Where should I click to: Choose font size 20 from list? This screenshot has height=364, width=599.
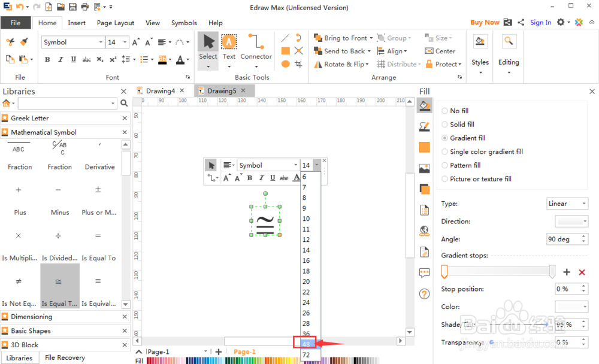point(310,281)
